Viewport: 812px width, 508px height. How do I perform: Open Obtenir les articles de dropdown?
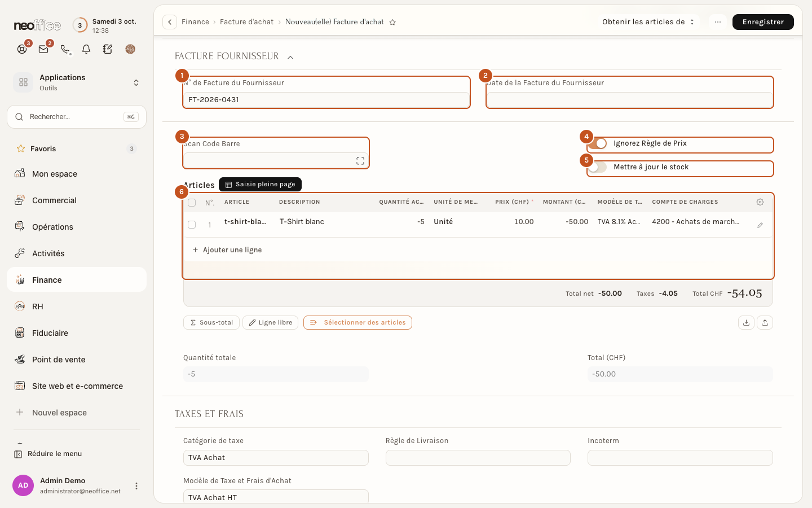click(x=648, y=22)
